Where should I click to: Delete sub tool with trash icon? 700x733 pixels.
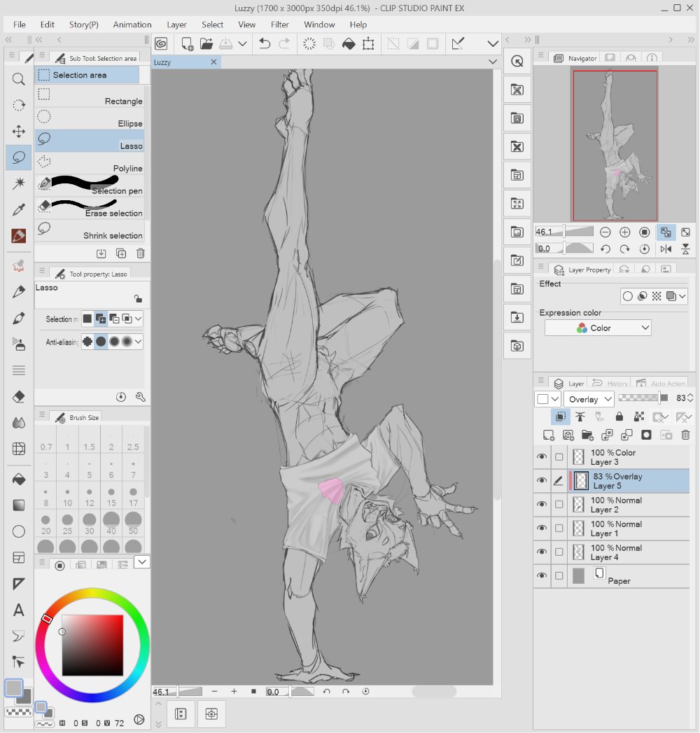point(140,253)
